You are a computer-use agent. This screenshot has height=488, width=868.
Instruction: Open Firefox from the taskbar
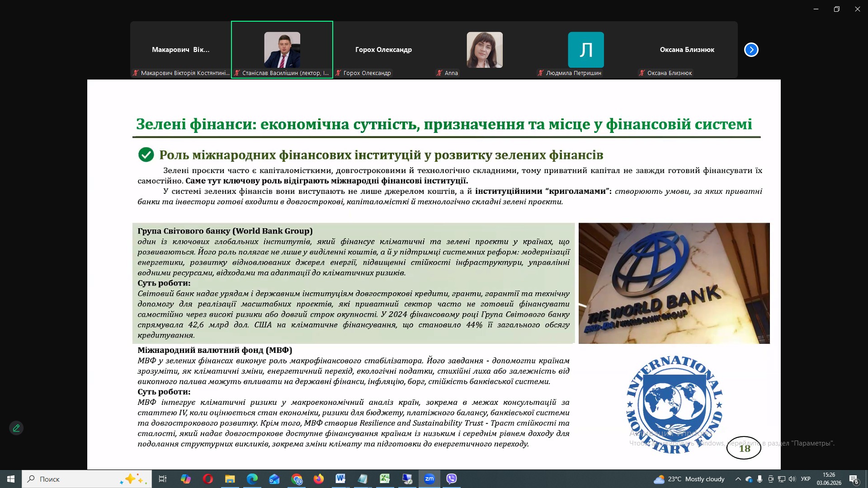[319, 479]
